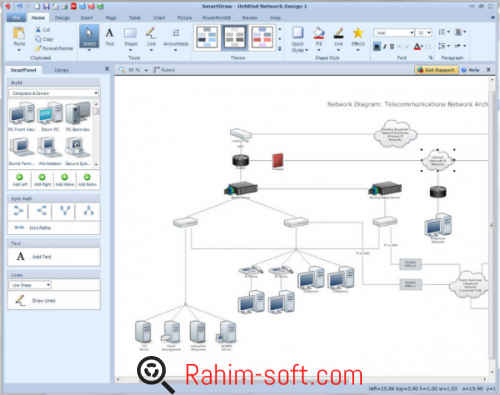Switch to the Table tab

click(x=135, y=18)
